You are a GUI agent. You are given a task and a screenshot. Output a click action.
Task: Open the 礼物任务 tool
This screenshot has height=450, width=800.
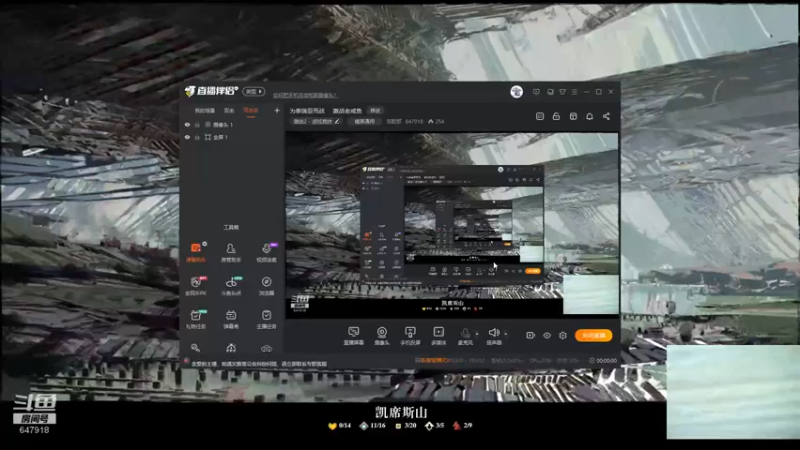(x=196, y=319)
